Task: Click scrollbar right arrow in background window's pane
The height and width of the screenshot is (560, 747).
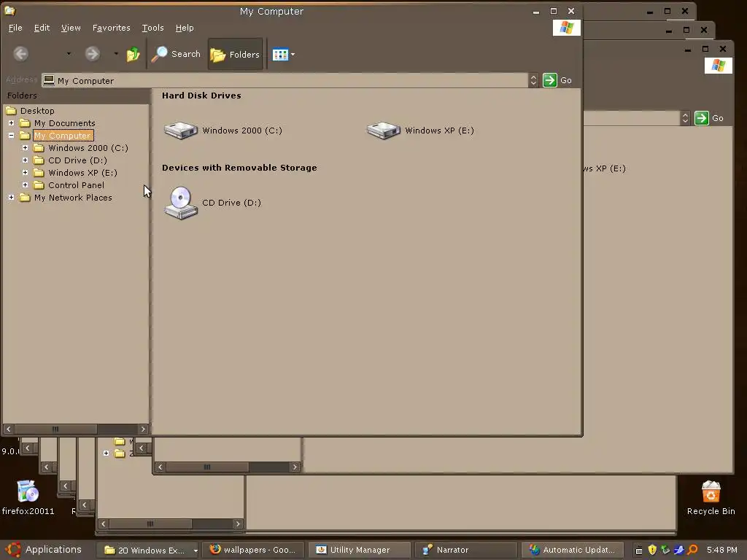Action: click(x=295, y=467)
